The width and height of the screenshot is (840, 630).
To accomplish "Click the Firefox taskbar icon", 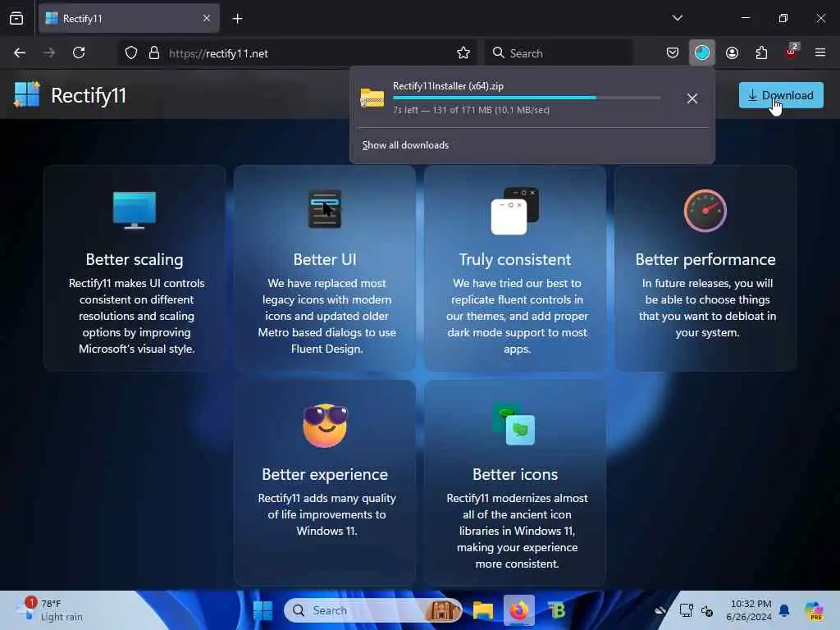I will [518, 610].
